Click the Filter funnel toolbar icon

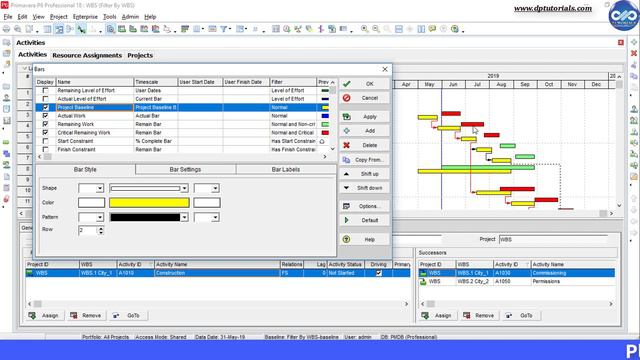click(x=223, y=29)
